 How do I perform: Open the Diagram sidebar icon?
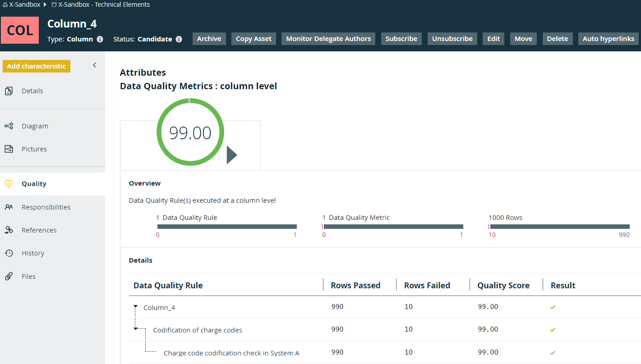click(x=9, y=126)
